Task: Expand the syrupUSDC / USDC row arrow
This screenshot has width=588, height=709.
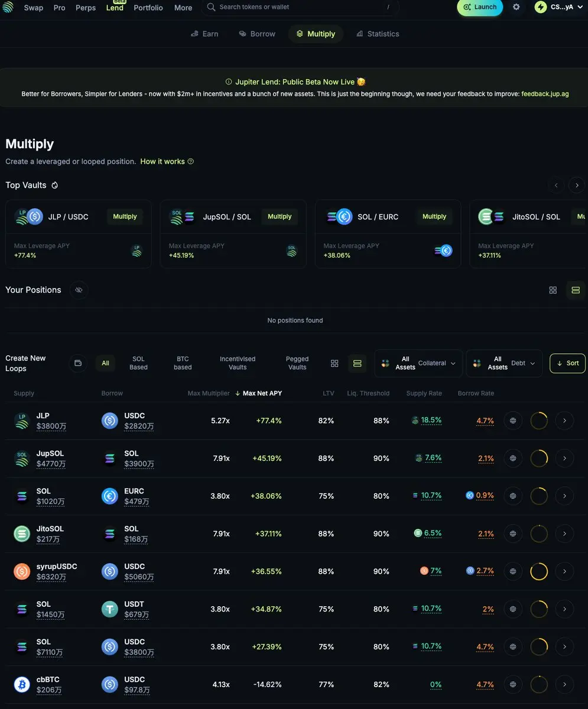Action: click(x=565, y=571)
